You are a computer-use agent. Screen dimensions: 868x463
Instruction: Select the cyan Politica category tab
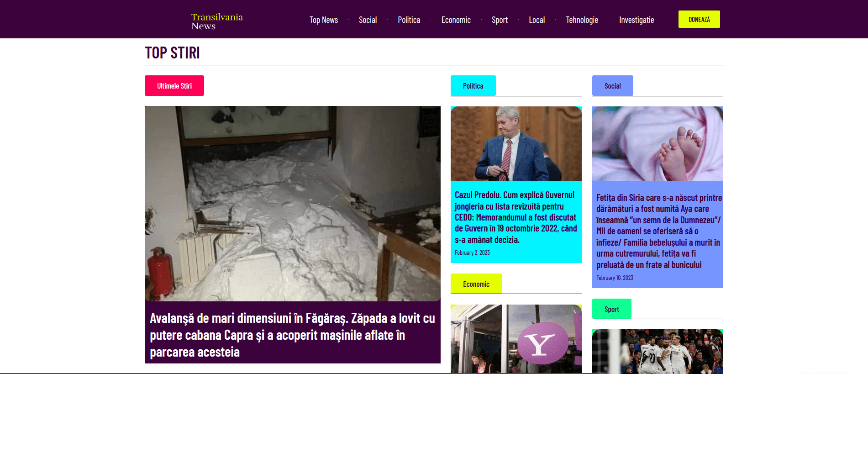pos(473,86)
